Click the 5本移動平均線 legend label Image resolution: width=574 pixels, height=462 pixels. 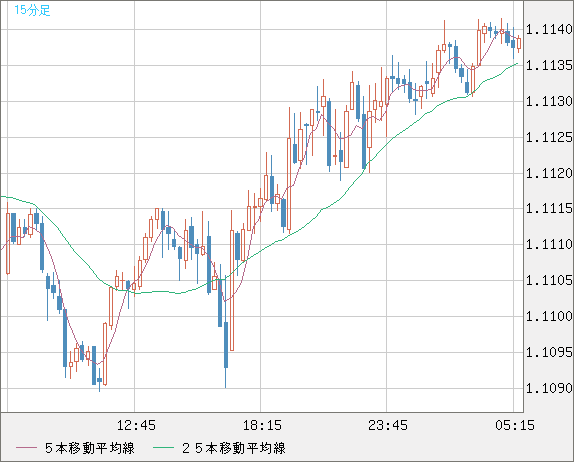(x=90, y=448)
